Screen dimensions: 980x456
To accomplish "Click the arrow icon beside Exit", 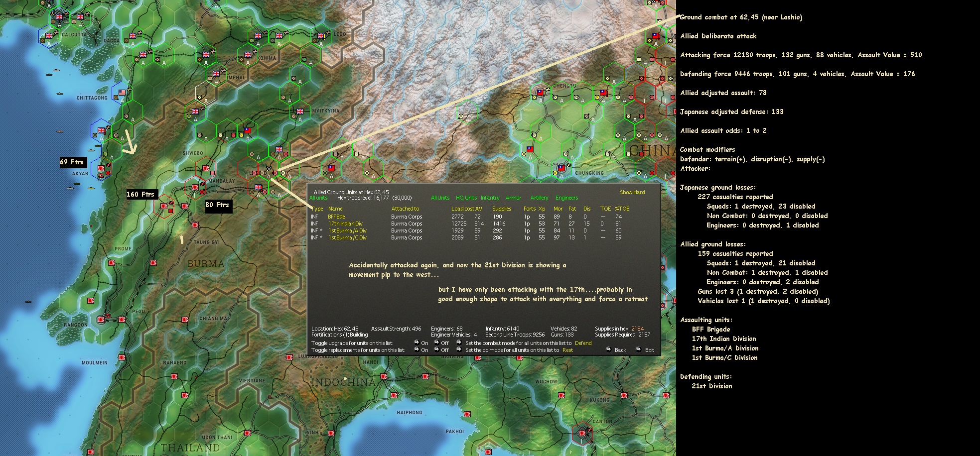I will tap(638, 349).
